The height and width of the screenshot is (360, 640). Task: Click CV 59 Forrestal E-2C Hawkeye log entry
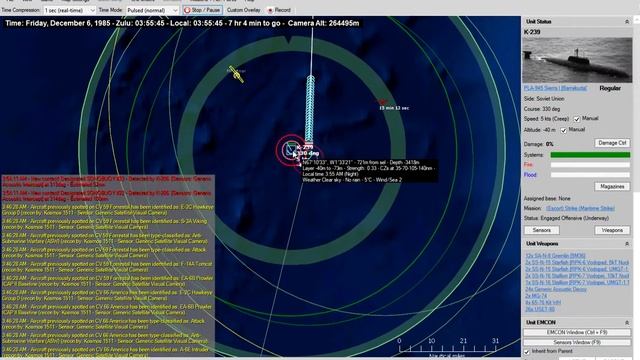(107, 210)
